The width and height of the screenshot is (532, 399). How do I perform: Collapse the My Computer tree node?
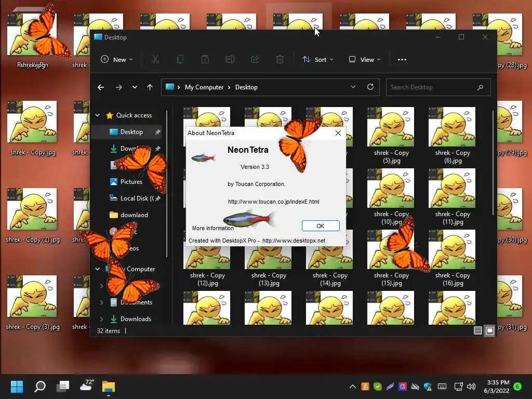(x=97, y=269)
